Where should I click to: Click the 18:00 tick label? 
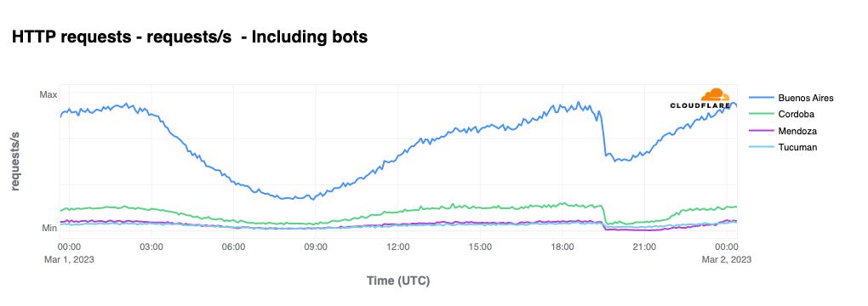point(562,246)
